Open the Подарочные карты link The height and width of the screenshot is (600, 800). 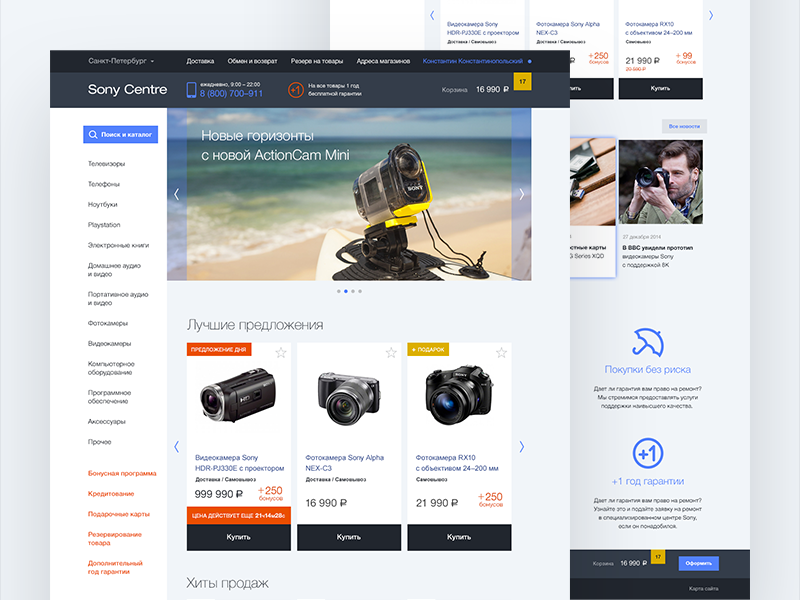click(x=119, y=514)
